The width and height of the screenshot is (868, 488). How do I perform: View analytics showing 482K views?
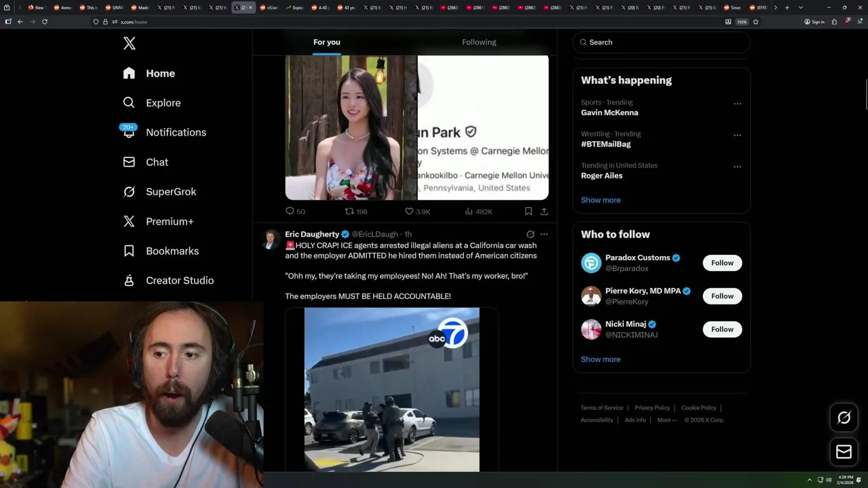[478, 211]
